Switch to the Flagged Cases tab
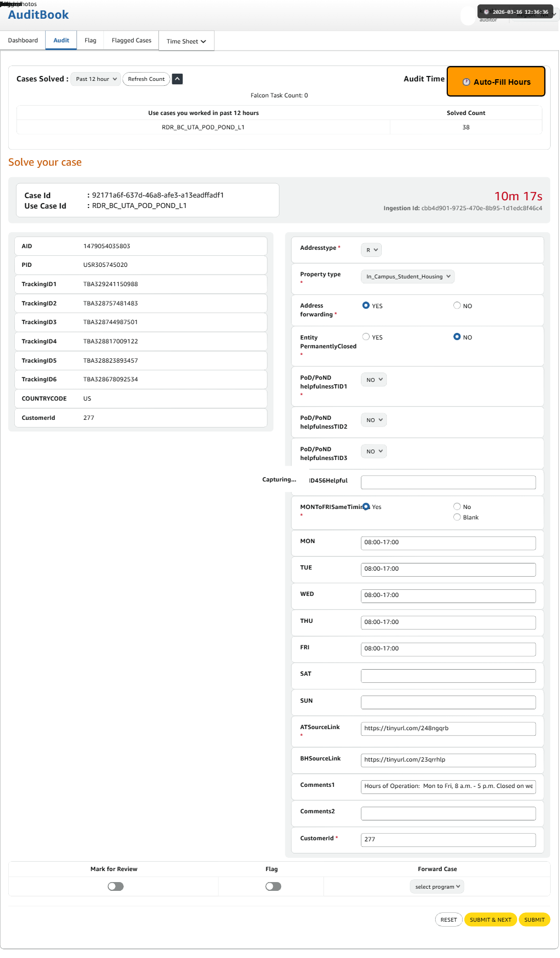Screen dimensions: 560x958 [131, 41]
